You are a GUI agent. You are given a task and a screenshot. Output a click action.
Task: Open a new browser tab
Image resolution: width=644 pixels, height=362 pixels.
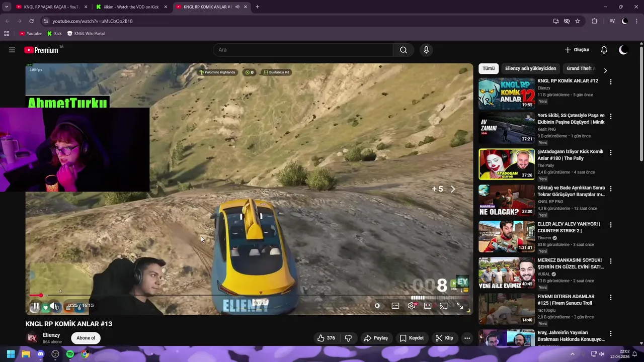point(257,7)
